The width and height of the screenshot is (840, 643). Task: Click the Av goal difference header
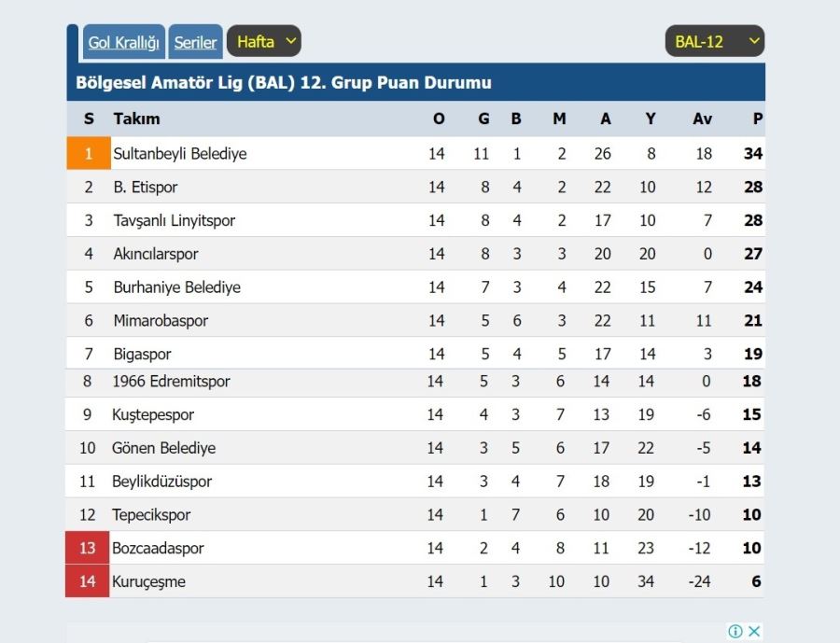(702, 119)
